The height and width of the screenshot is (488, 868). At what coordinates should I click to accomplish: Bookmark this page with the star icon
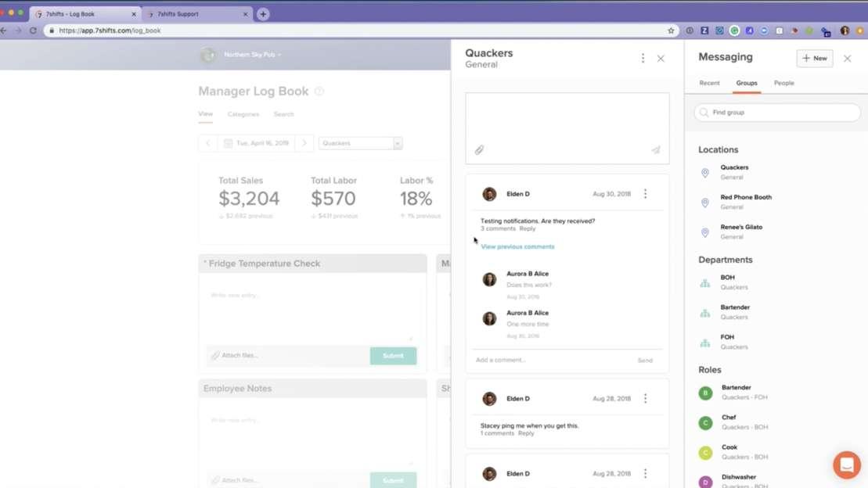pyautogui.click(x=671, y=30)
